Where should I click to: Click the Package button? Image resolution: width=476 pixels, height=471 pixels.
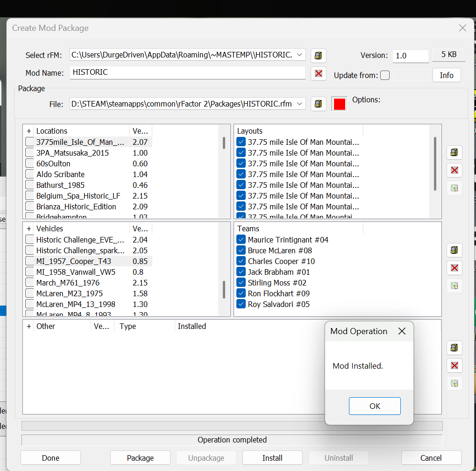coord(140,458)
